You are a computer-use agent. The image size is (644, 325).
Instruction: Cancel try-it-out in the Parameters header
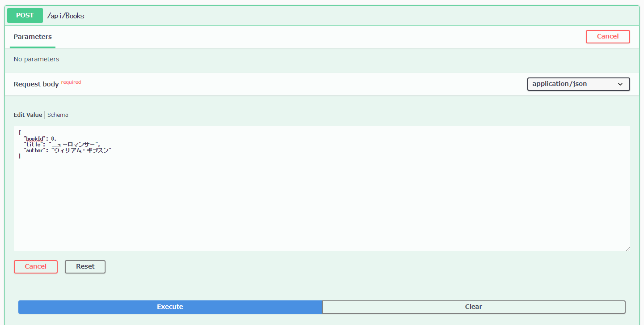pos(608,37)
